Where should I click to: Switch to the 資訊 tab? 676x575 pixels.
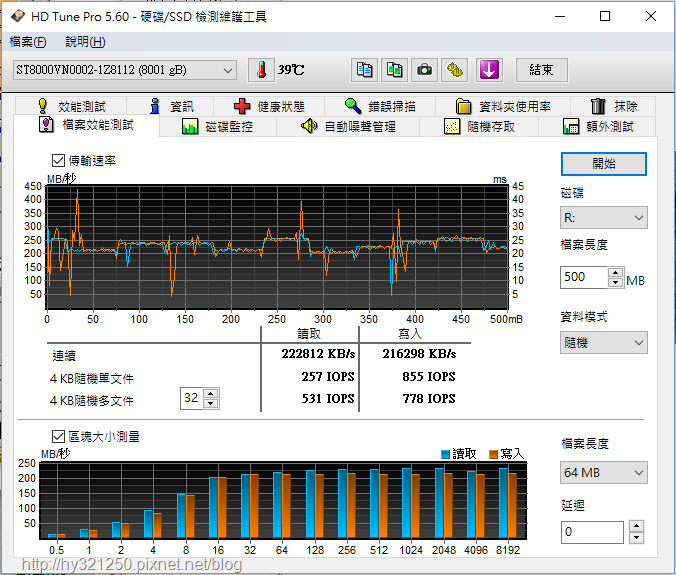[x=171, y=106]
